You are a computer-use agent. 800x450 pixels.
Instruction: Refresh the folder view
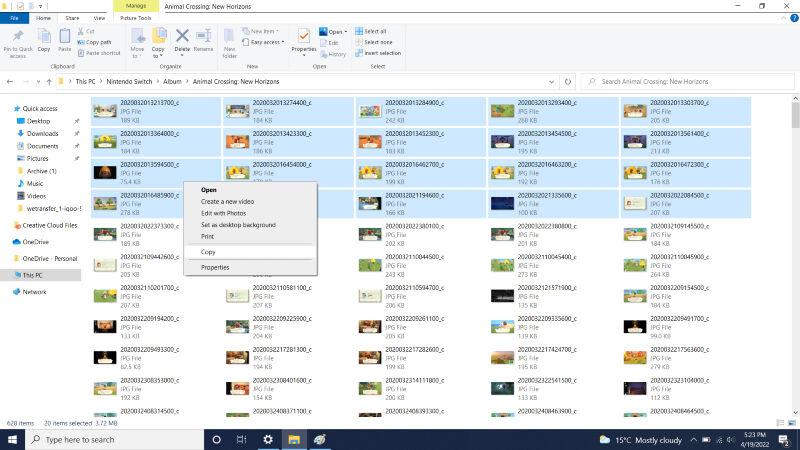[x=567, y=82]
